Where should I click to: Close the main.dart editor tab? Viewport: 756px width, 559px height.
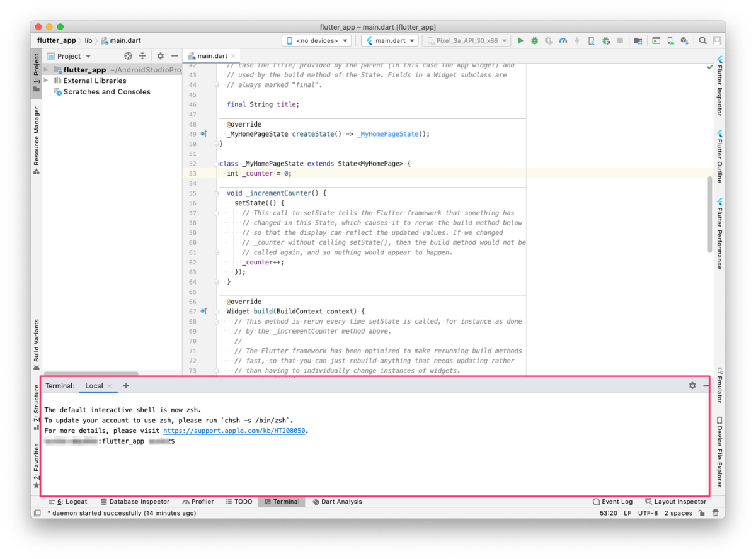pos(234,56)
